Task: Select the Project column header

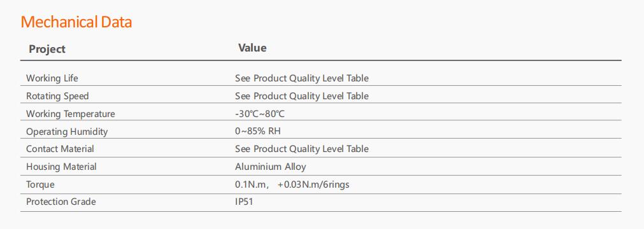Action: tap(47, 49)
